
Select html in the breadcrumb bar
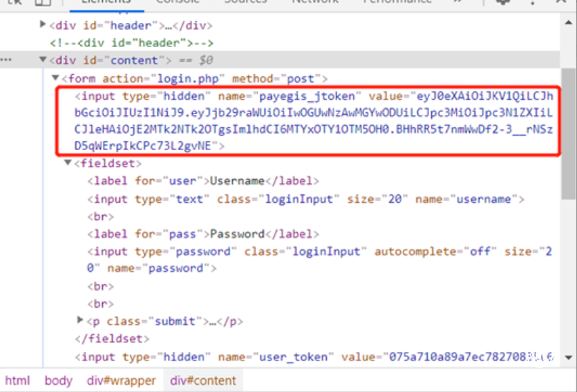click(18, 380)
